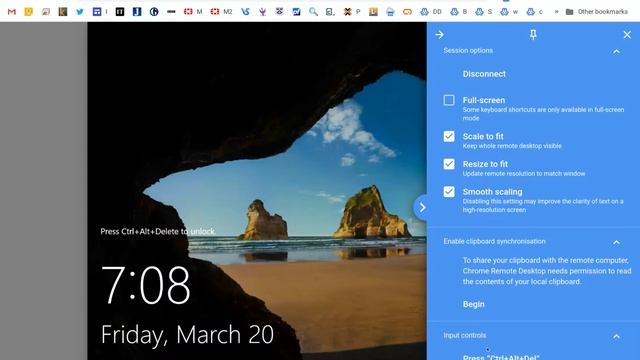Open the bookmark labeled c
The height and width of the screenshot is (360, 640).
pos(535,12)
